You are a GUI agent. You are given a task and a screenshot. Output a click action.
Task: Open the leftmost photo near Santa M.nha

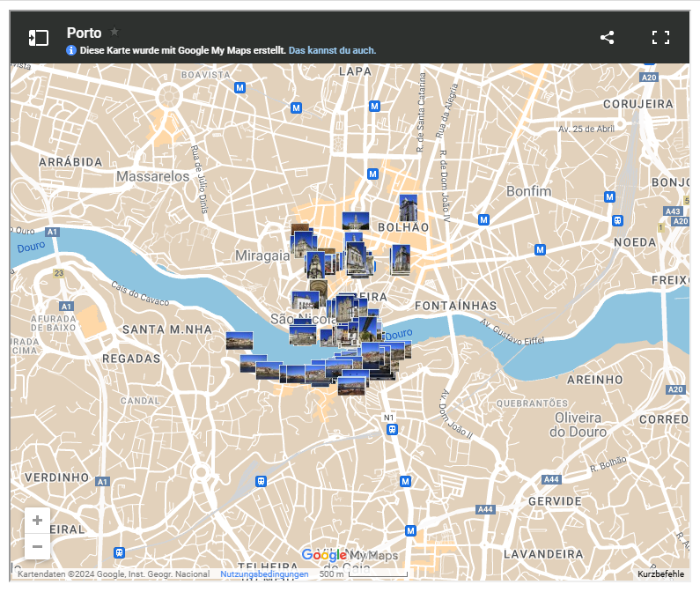(x=239, y=340)
